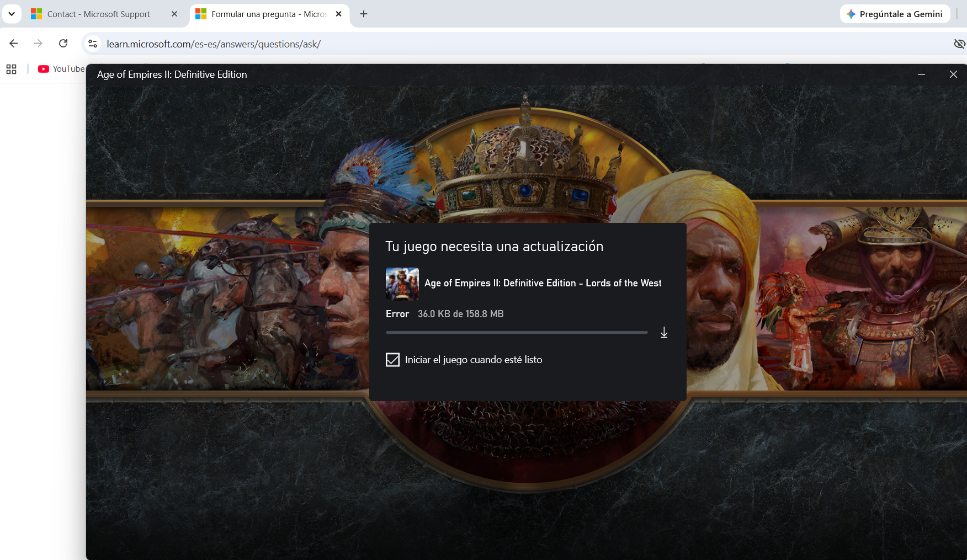Minimize the Age of Empires II window

[x=921, y=74]
